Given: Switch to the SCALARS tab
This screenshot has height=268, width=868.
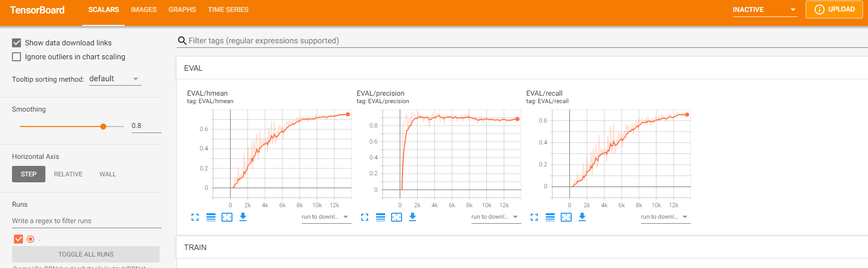Looking at the screenshot, I should tap(104, 10).
